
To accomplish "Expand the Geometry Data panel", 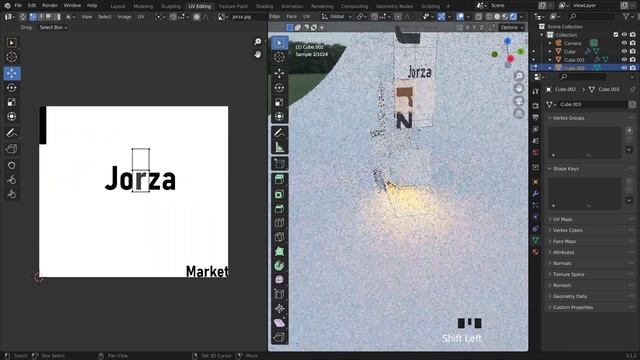I will tap(590, 296).
